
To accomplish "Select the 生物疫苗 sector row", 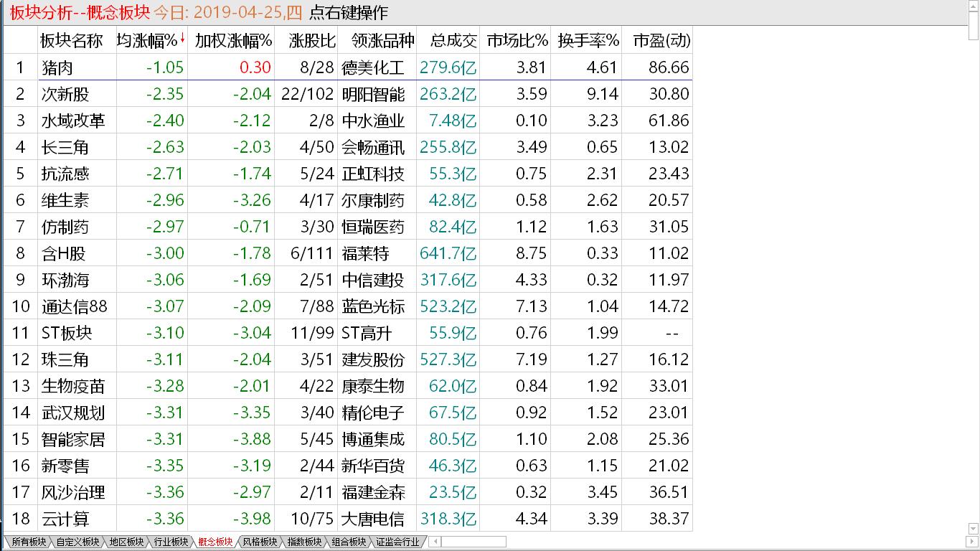I will tap(347, 386).
